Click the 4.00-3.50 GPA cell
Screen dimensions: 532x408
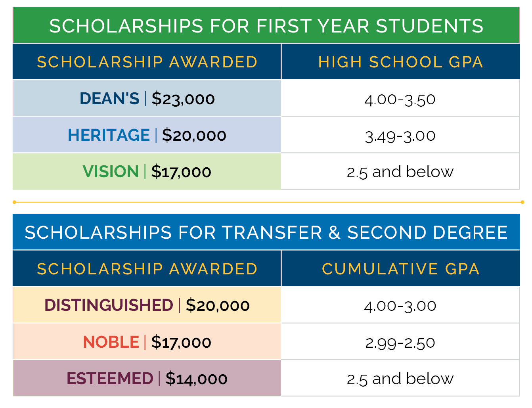pos(400,99)
